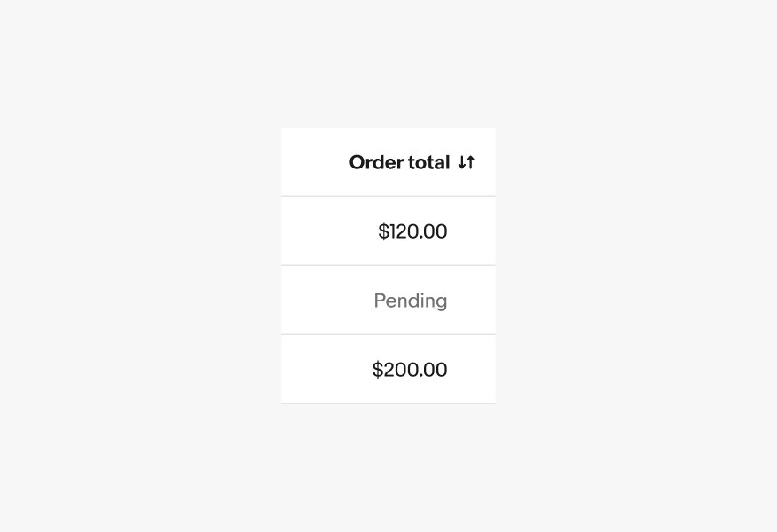The height and width of the screenshot is (532, 777).
Task: Toggle the sort direction arrows beside Order total
Action: coord(466,162)
